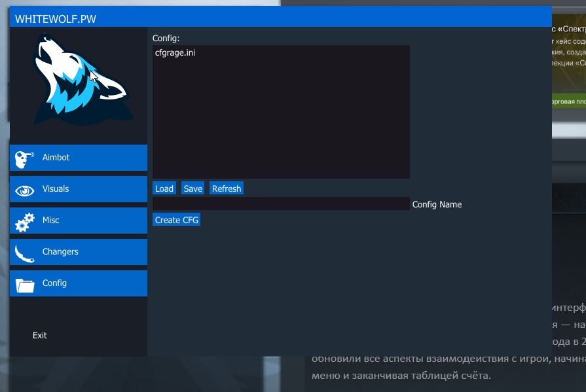Click the howling wolf logo
Image resolution: width=586 pixels, height=392 pixels.
pyautogui.click(x=77, y=82)
